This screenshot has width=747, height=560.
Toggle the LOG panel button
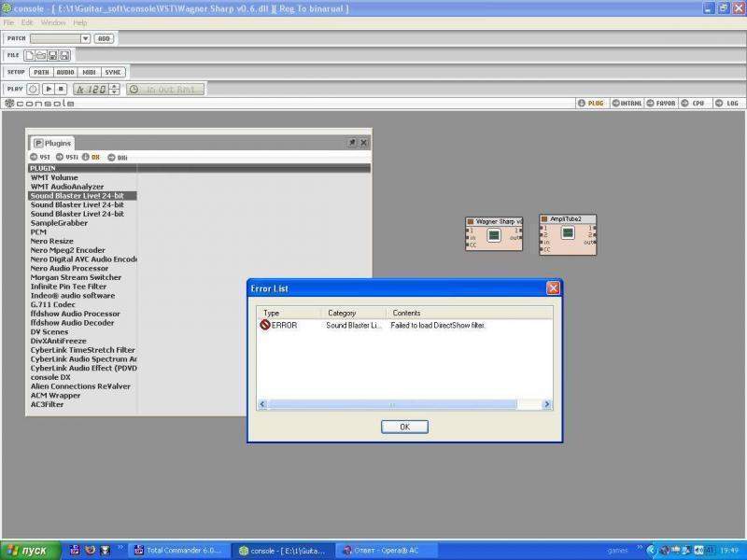pos(727,104)
